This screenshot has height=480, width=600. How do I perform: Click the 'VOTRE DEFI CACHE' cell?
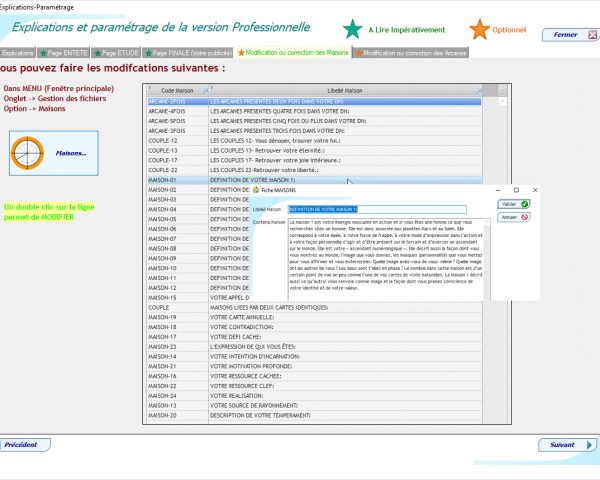click(346, 337)
